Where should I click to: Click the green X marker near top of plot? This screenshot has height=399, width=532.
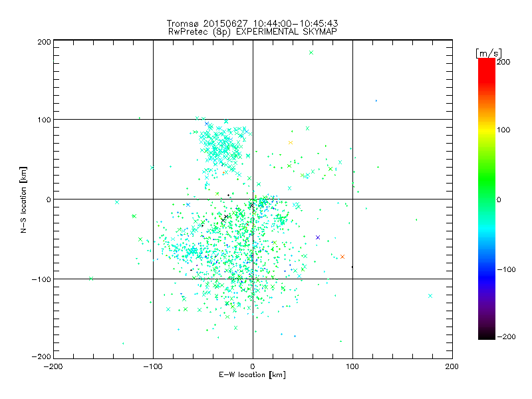(x=311, y=53)
